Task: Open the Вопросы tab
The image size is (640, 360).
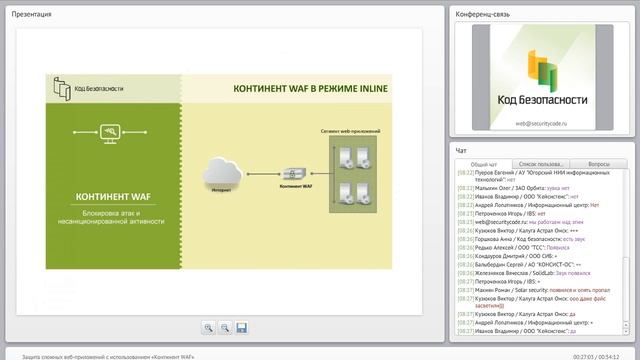Action: point(599,164)
